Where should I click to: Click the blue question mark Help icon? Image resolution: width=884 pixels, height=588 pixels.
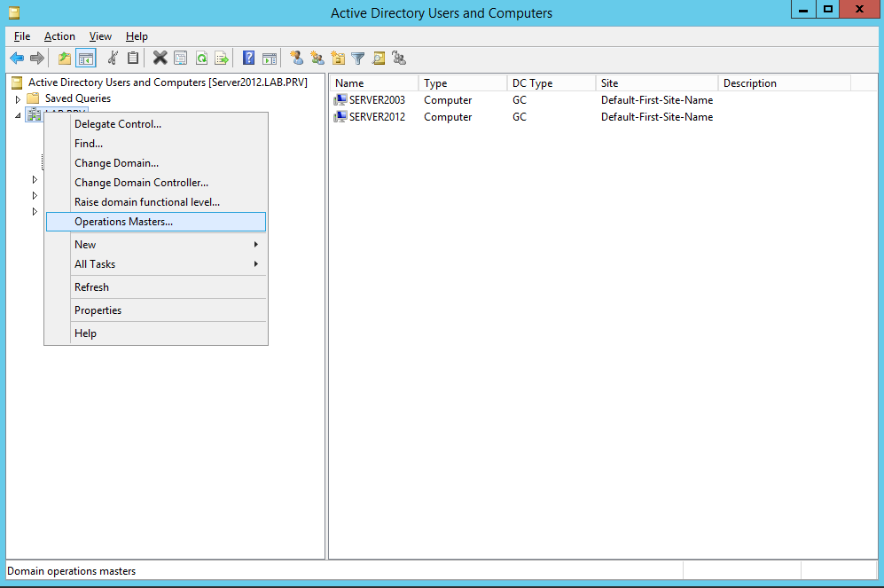(248, 58)
